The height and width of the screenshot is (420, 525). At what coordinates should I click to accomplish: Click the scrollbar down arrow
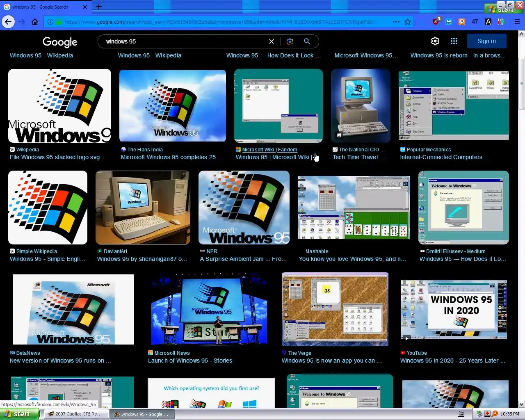521,404
